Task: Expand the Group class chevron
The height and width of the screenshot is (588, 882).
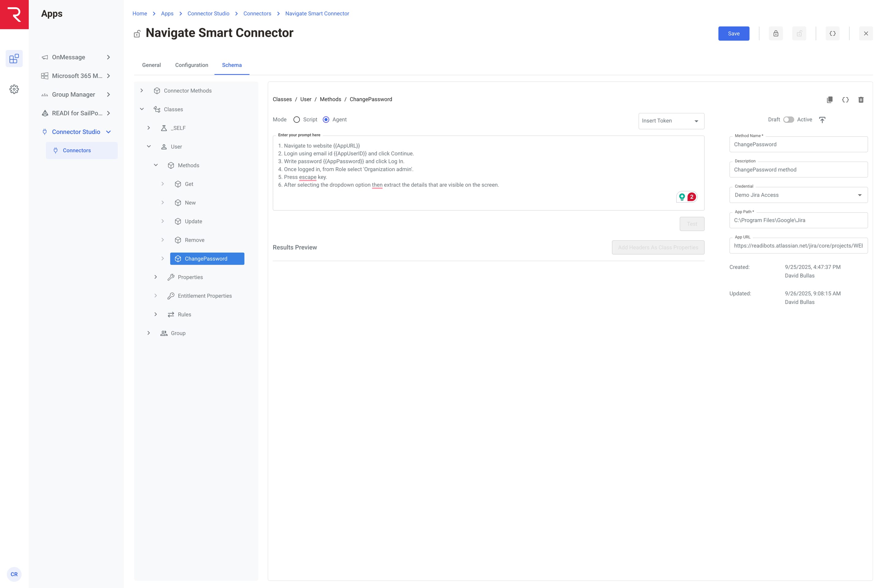Action: (149, 333)
